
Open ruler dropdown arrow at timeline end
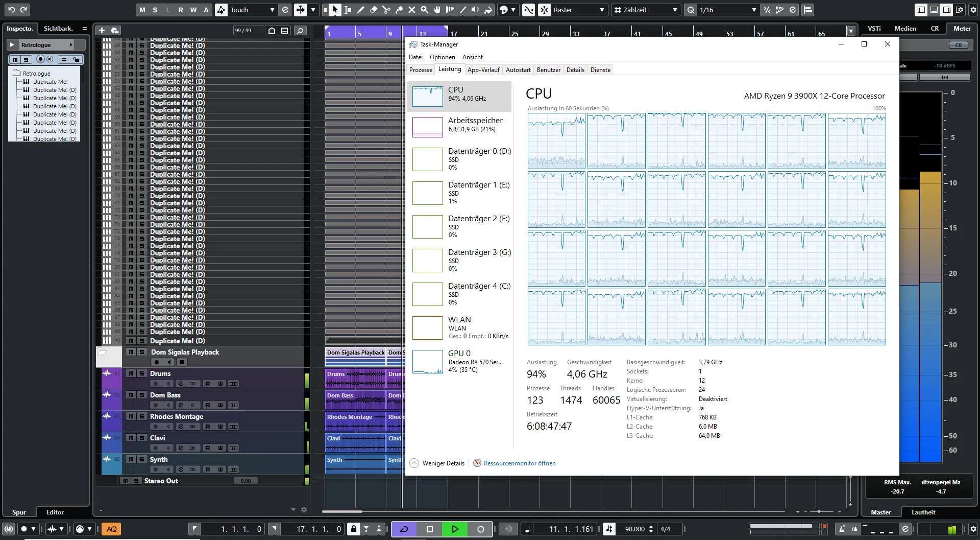click(x=851, y=31)
